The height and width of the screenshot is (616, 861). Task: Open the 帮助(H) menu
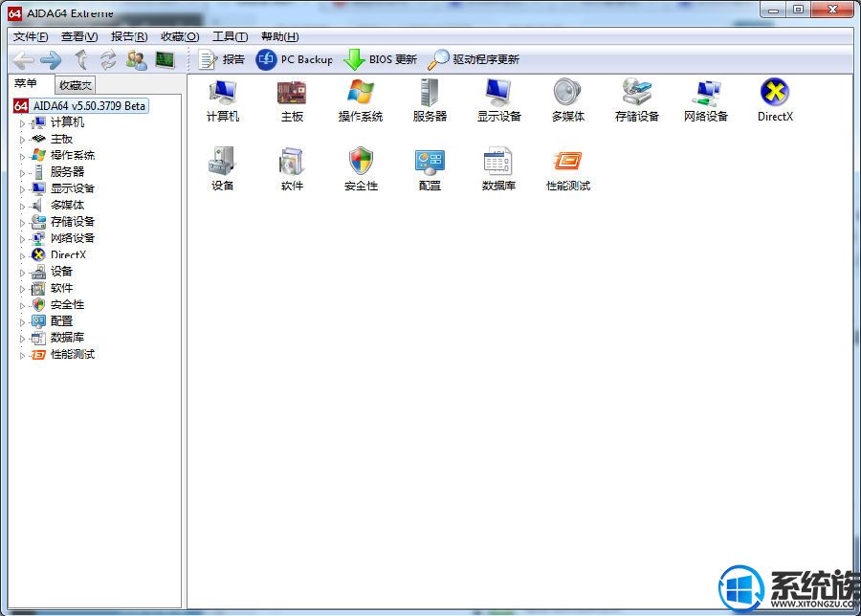(x=280, y=36)
